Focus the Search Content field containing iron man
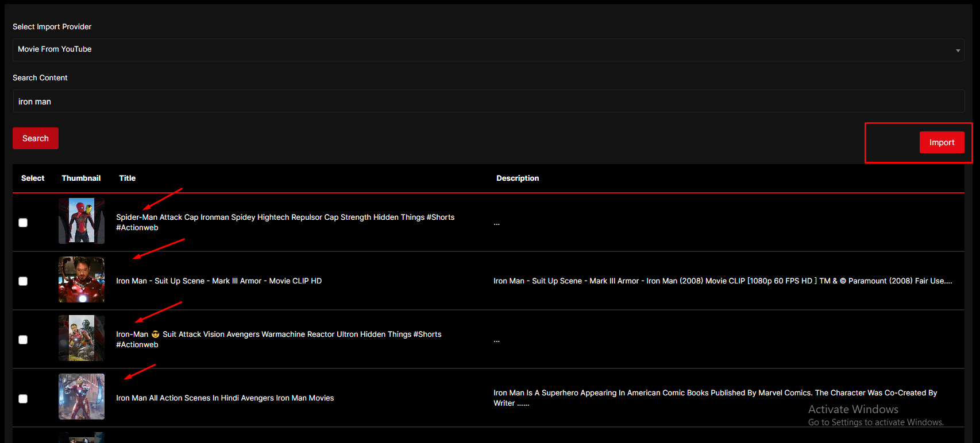980x443 pixels. click(x=488, y=101)
